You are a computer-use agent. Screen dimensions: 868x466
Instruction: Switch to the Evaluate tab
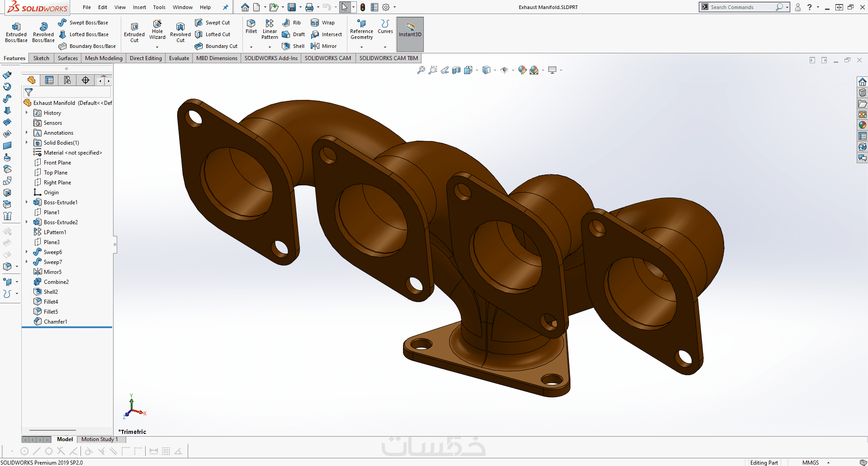click(179, 58)
